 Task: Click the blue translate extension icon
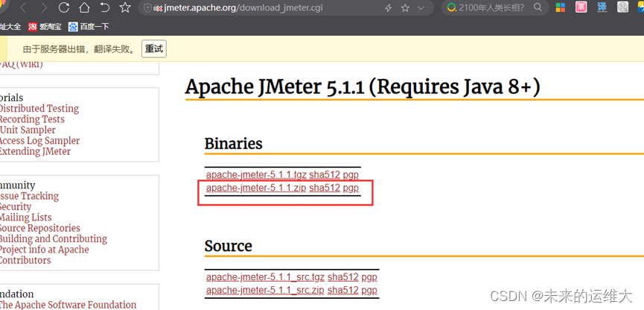click(602, 7)
